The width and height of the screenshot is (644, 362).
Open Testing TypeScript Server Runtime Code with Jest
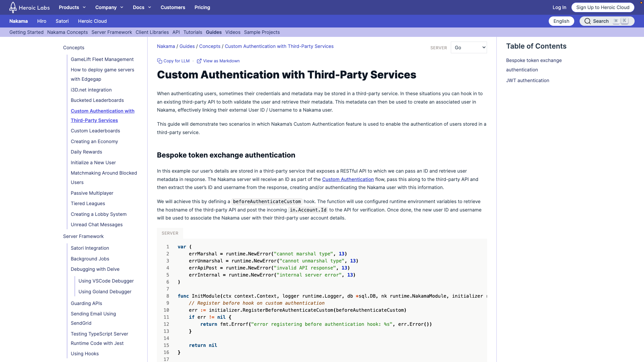tap(99, 339)
